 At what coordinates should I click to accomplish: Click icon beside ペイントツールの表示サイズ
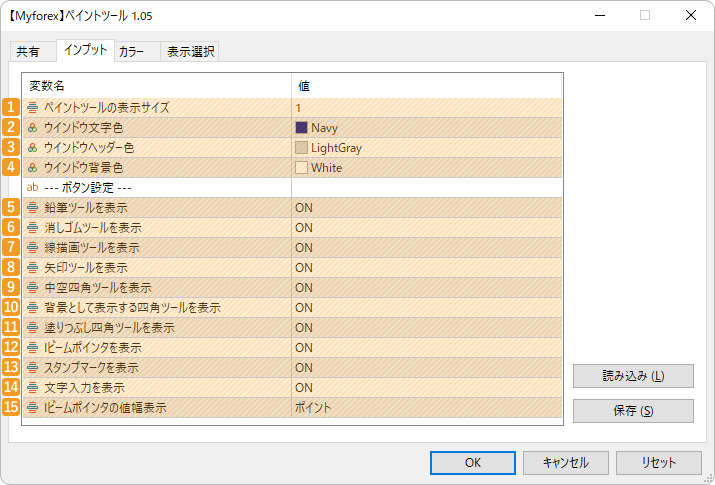32,108
